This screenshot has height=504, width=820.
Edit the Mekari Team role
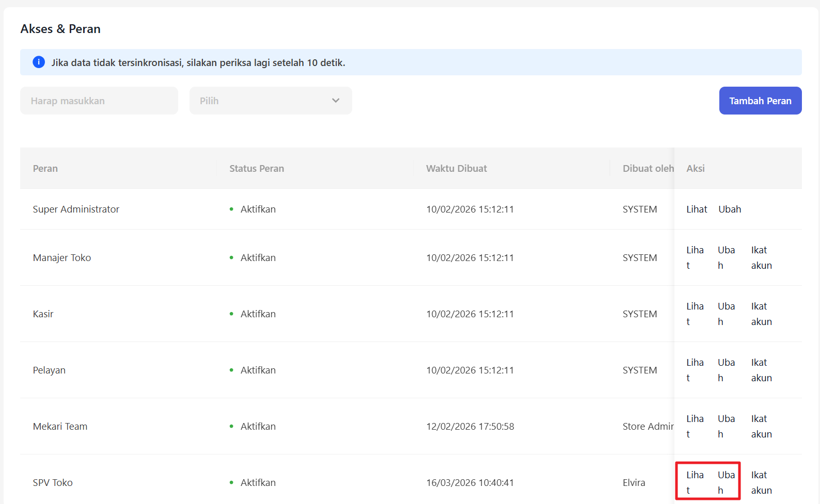(726, 426)
